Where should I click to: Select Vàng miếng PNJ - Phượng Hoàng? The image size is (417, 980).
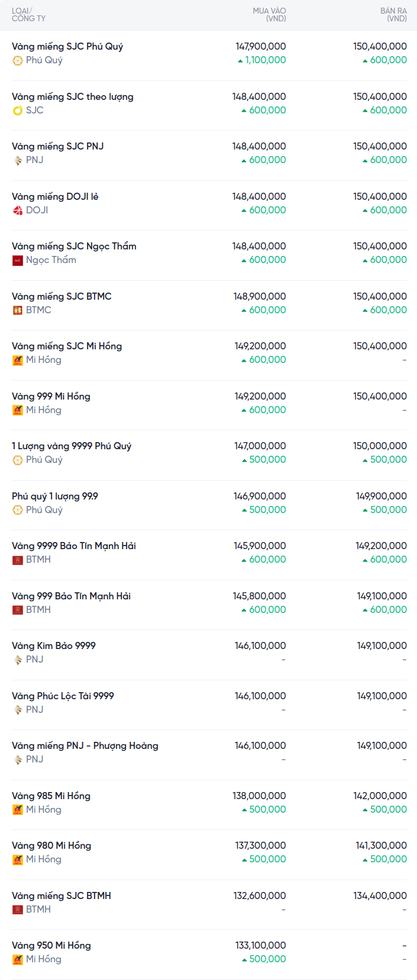(85, 746)
